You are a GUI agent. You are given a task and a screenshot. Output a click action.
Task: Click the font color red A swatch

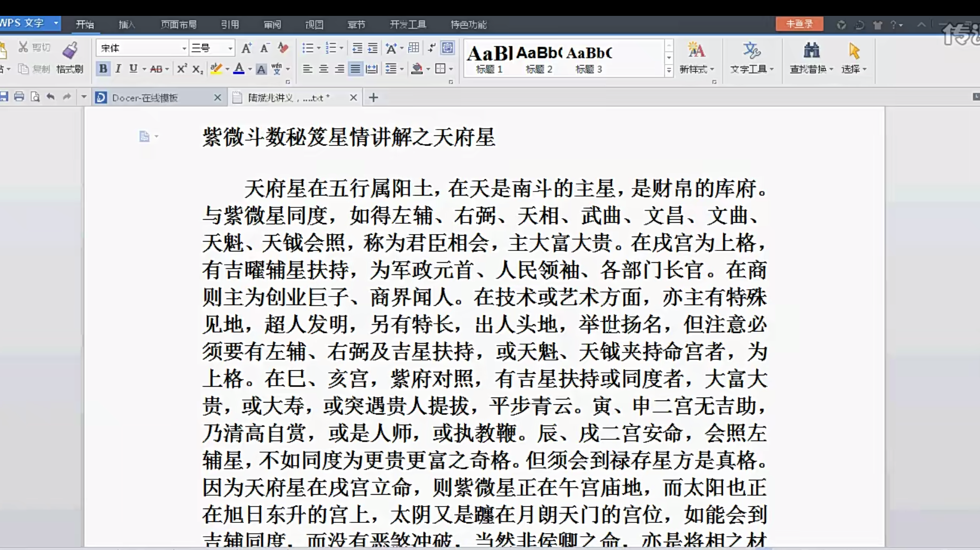pyautogui.click(x=239, y=69)
